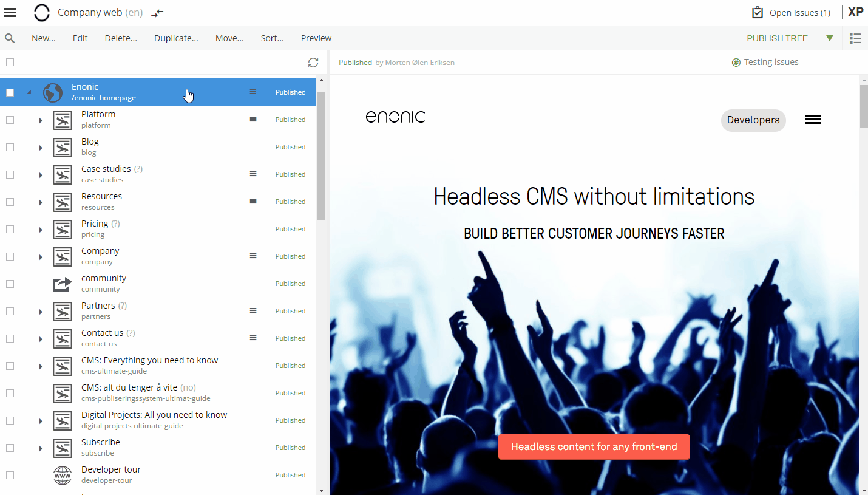Click the Enonic circular logo icon

tap(42, 12)
